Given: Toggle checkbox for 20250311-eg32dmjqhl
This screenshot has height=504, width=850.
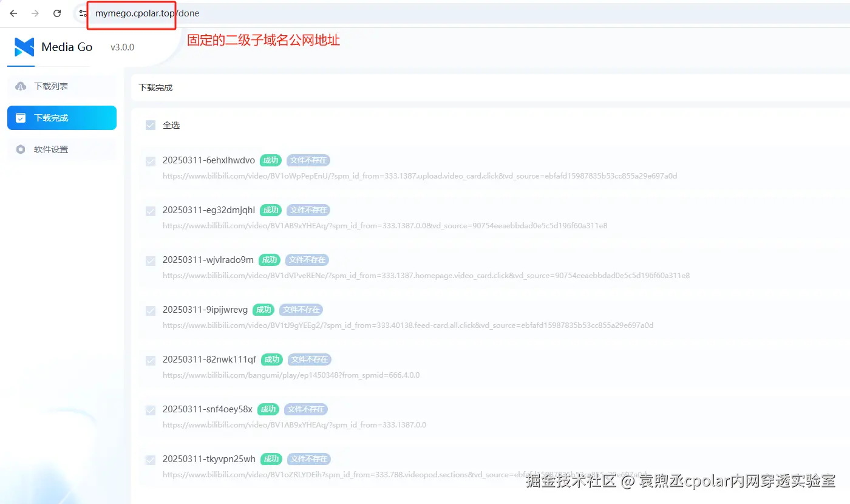Looking at the screenshot, I should 151,211.
